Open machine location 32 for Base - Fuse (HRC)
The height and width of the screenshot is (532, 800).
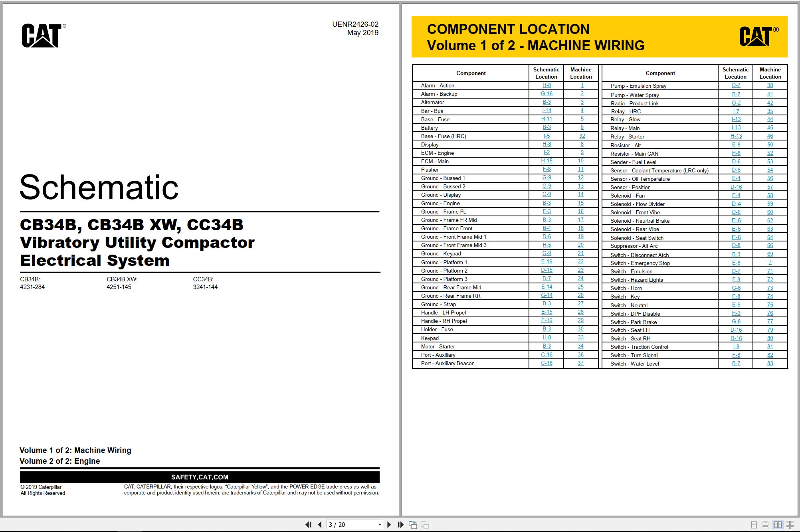coord(582,136)
